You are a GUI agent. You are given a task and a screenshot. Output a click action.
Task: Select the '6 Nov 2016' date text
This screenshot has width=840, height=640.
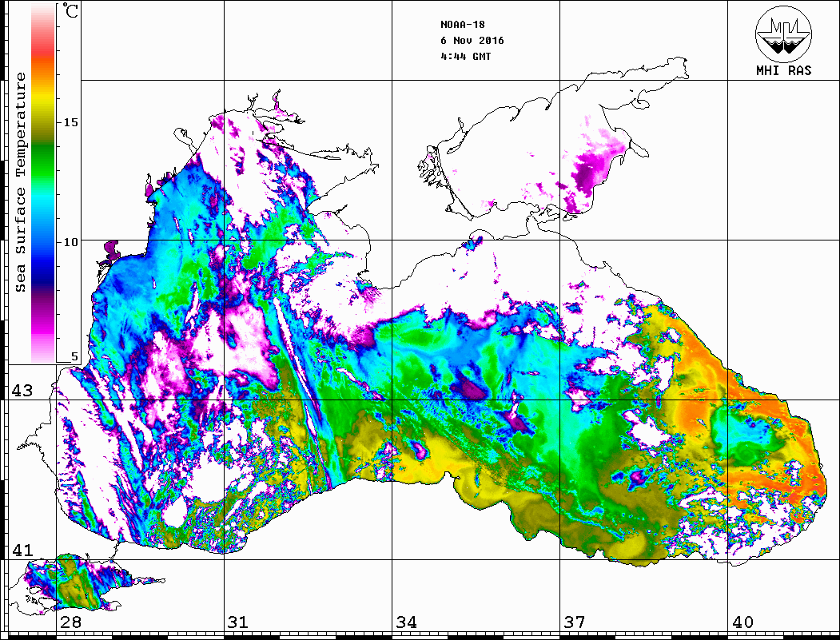[x=472, y=41]
